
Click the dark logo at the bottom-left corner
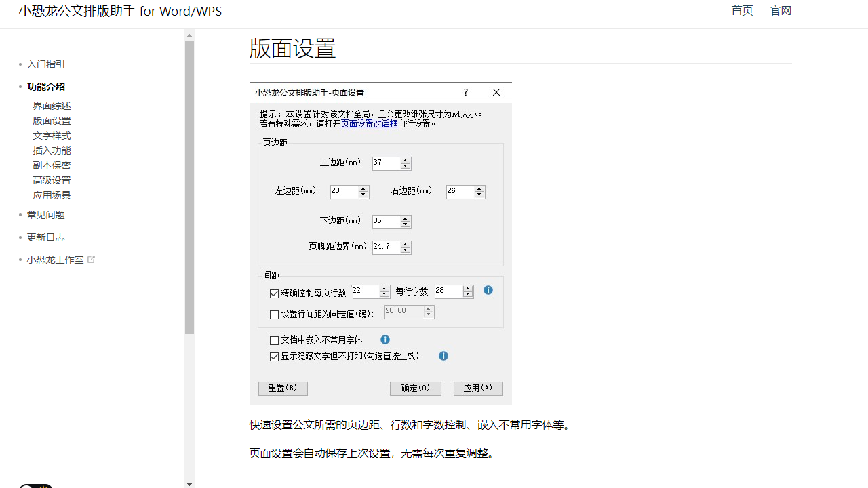35,486
